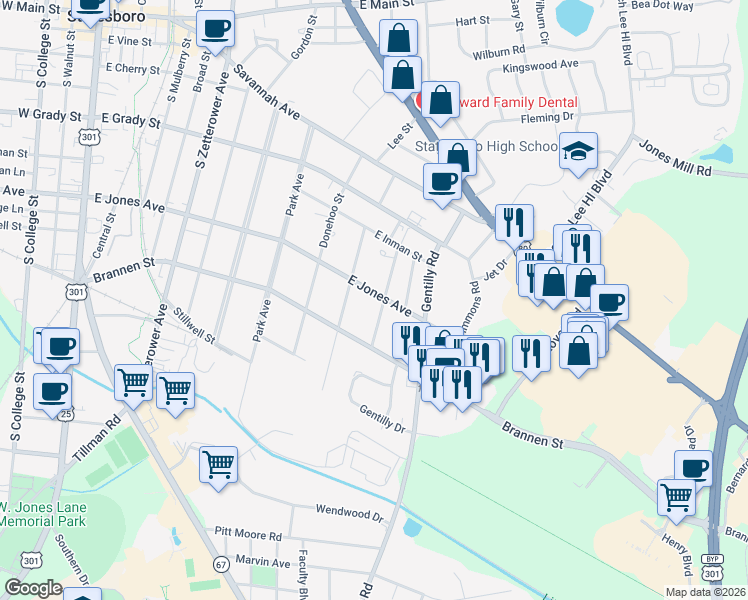Click the Google logo

(34, 588)
